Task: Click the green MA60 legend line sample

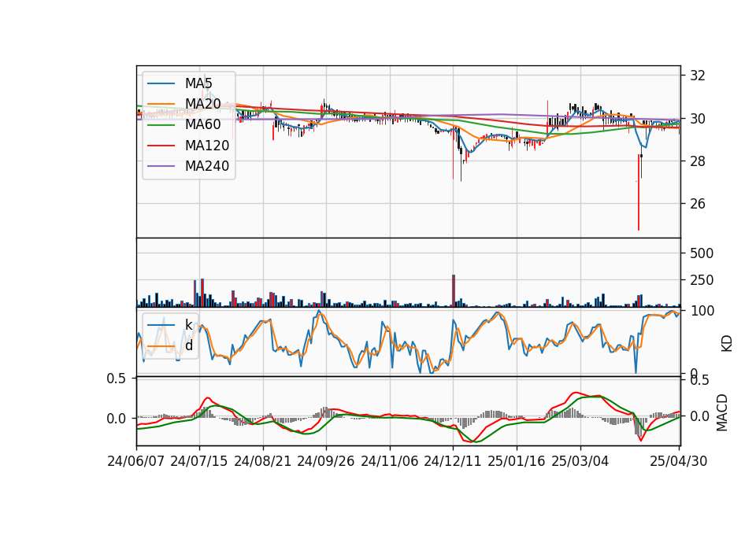Action: tap(161, 125)
